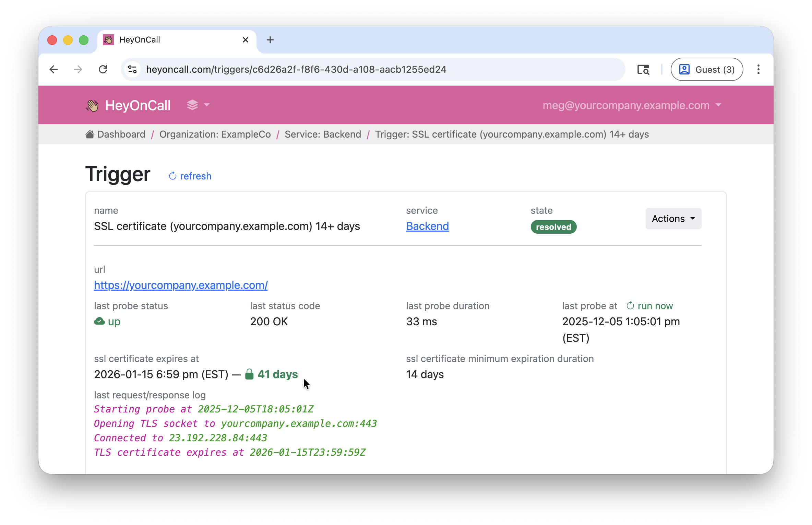Image resolution: width=812 pixels, height=525 pixels.
Task: Click the circular arrow icon next to run now
Action: coord(630,305)
